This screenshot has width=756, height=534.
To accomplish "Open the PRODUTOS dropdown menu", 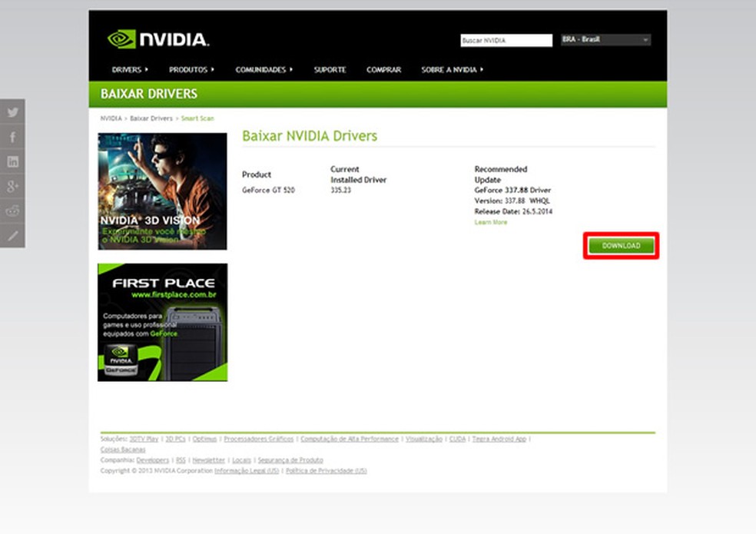I will 190,69.
